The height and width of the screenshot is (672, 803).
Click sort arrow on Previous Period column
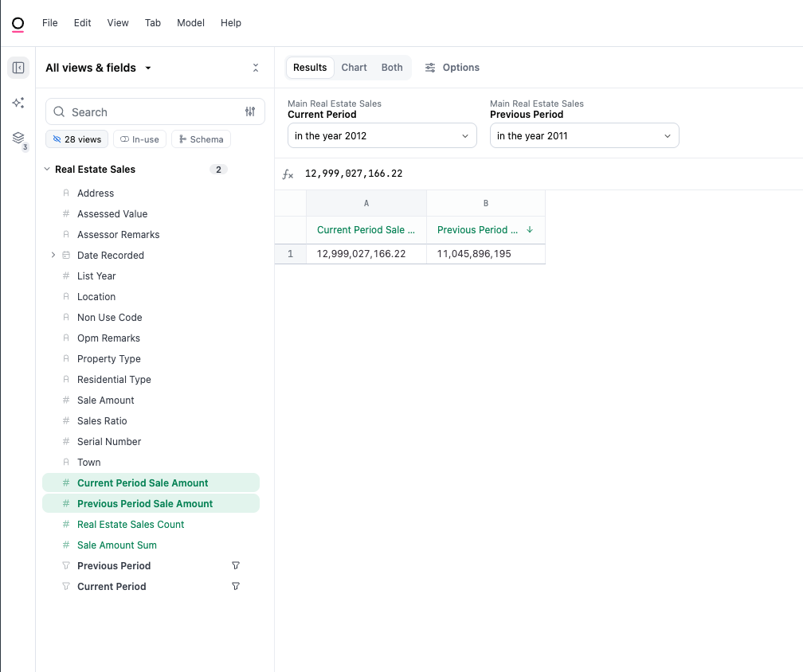point(530,230)
